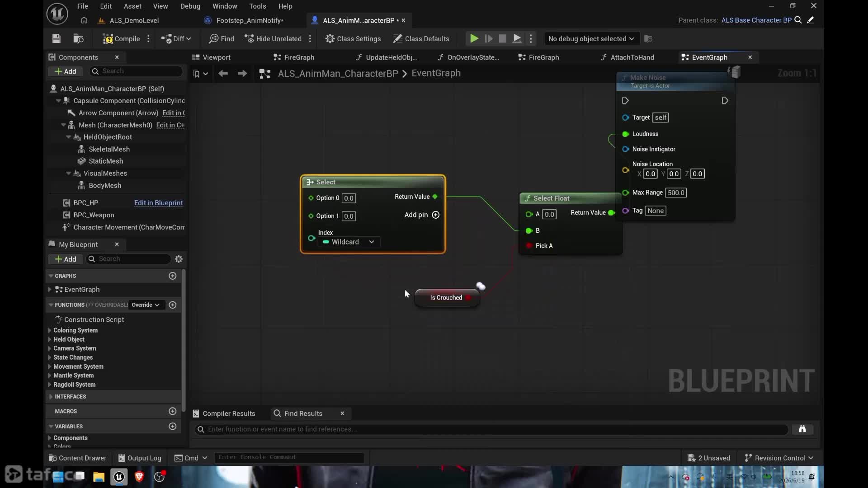The image size is (868, 488).
Task: Close the EventGraph tab
Action: [750, 57]
